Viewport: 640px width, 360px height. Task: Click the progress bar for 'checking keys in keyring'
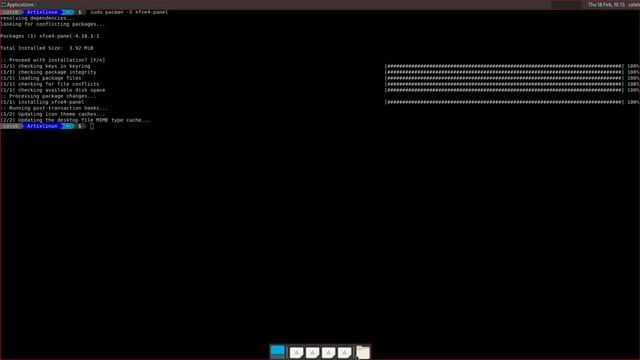(x=504, y=66)
